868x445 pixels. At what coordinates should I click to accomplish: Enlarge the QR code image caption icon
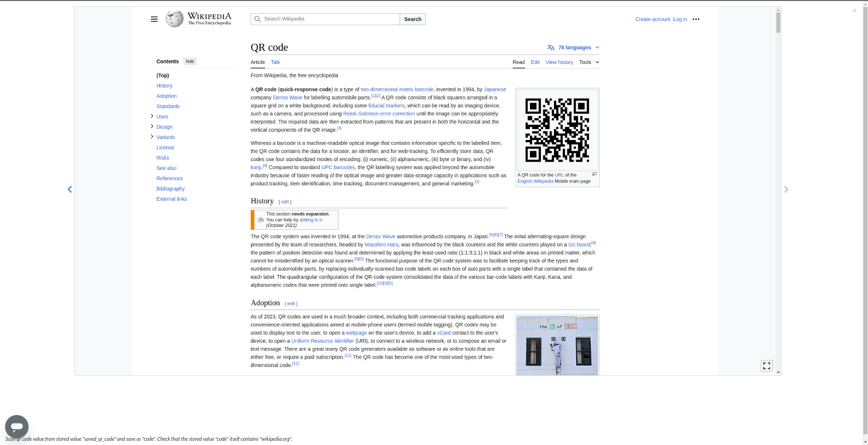tap(594, 174)
